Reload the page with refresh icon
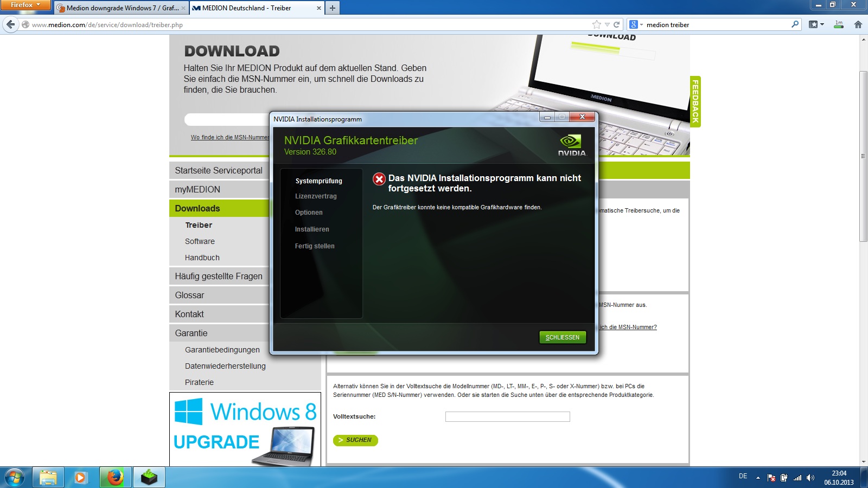The width and height of the screenshot is (868, 488). (x=616, y=24)
